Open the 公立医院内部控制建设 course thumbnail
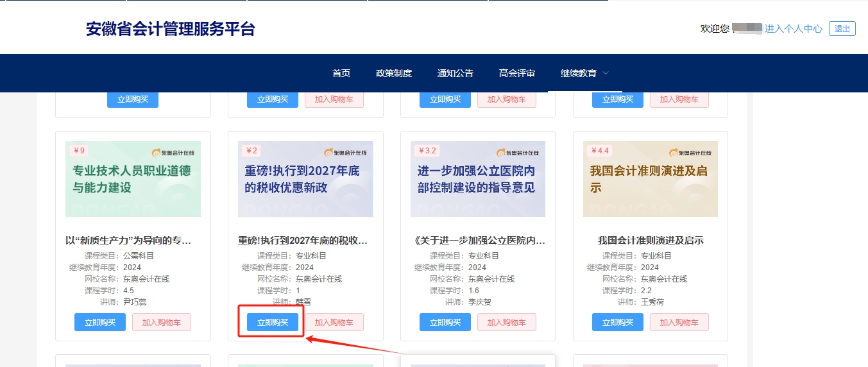 coord(478,179)
